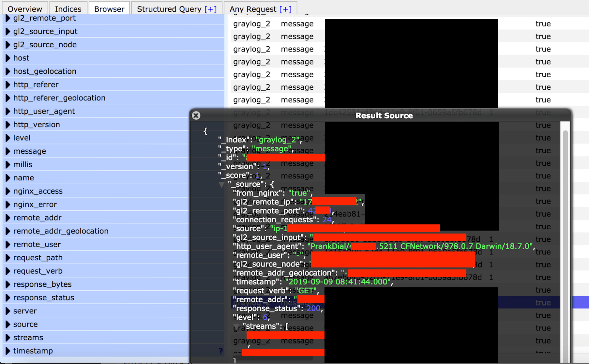Collapse the _source JSON node triangle
589x364 pixels.
(222, 185)
